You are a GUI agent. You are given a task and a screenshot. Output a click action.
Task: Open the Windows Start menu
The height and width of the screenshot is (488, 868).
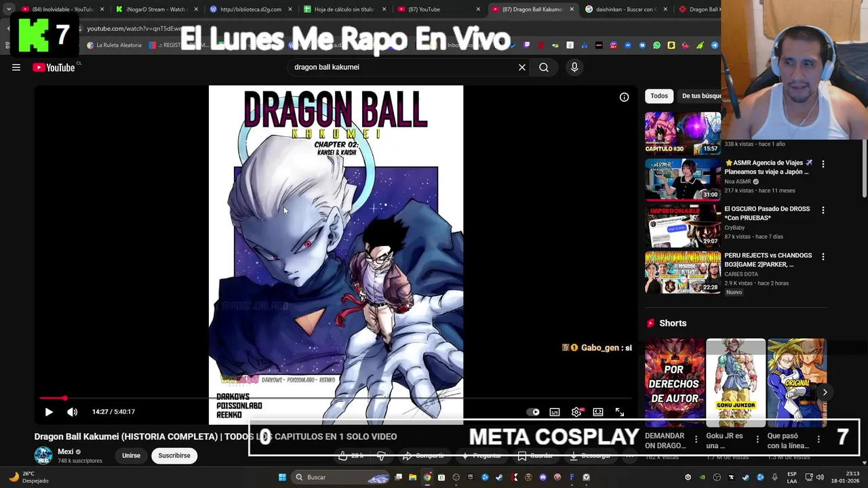(x=282, y=477)
